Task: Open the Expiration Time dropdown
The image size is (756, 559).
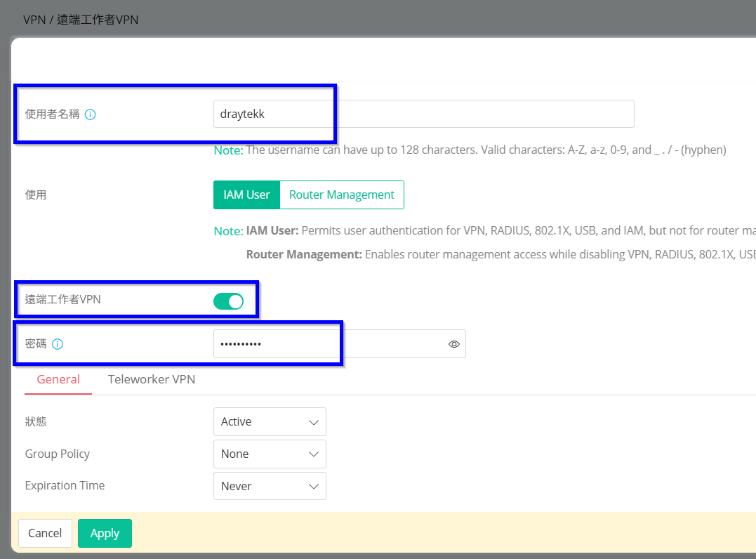Action: (x=270, y=486)
